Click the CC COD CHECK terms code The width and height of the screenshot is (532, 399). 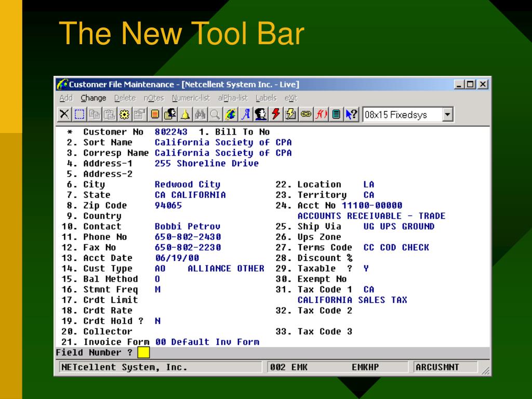point(396,247)
